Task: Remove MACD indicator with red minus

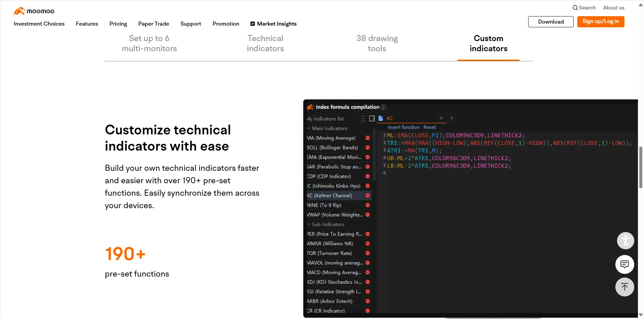Action: point(368,273)
